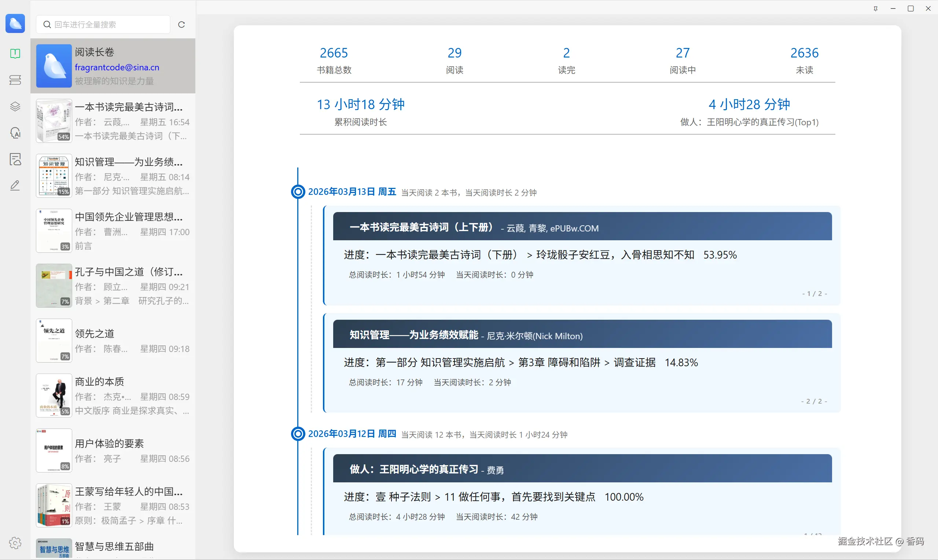The height and width of the screenshot is (560, 938).
Task: Open the layers icon in sidebar
Action: [x=15, y=107]
